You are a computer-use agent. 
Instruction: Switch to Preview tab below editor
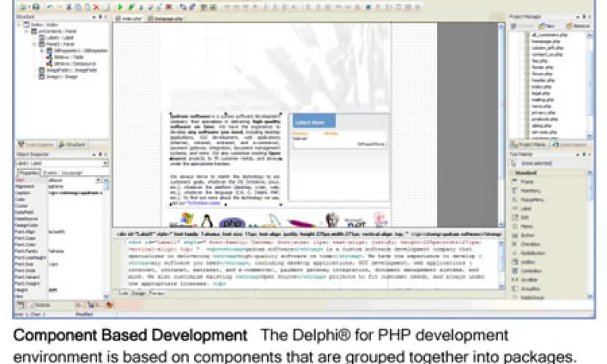[157, 293]
